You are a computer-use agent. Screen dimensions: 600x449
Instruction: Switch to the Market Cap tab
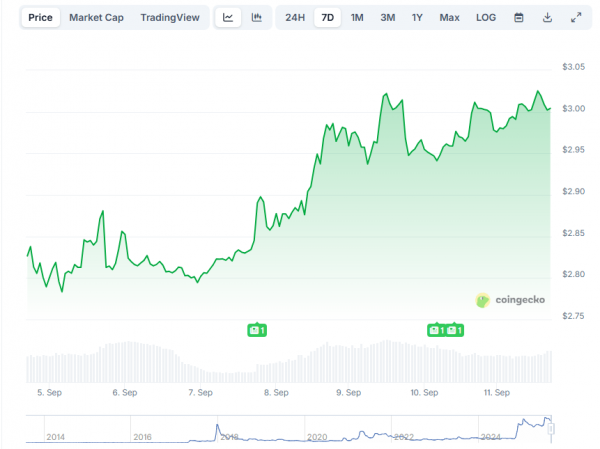click(x=96, y=18)
